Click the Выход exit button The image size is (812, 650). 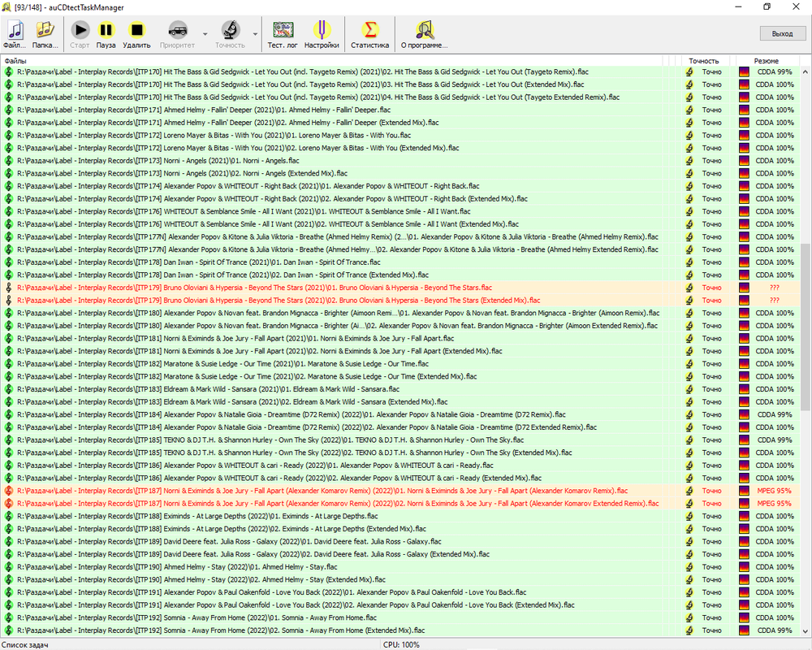(782, 33)
